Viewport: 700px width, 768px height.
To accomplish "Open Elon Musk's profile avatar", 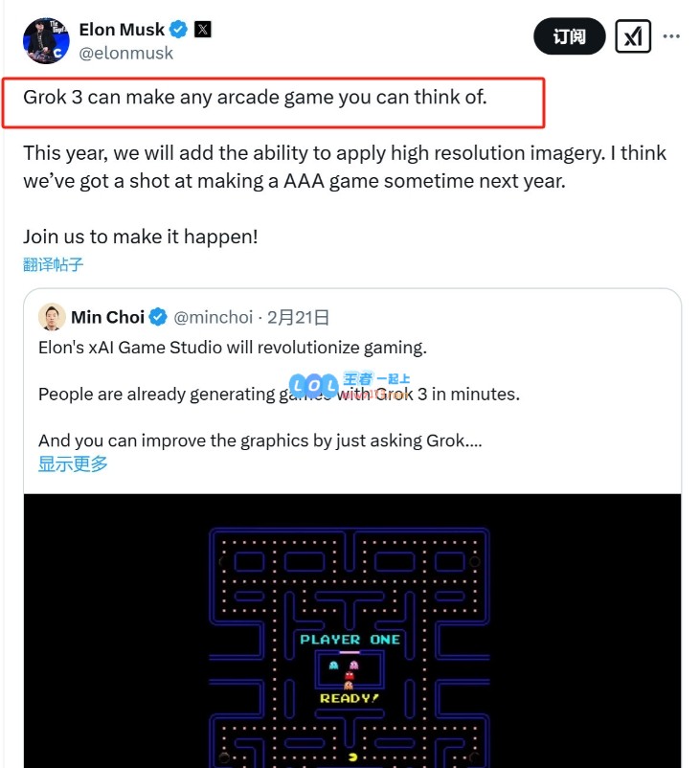I will (x=46, y=39).
